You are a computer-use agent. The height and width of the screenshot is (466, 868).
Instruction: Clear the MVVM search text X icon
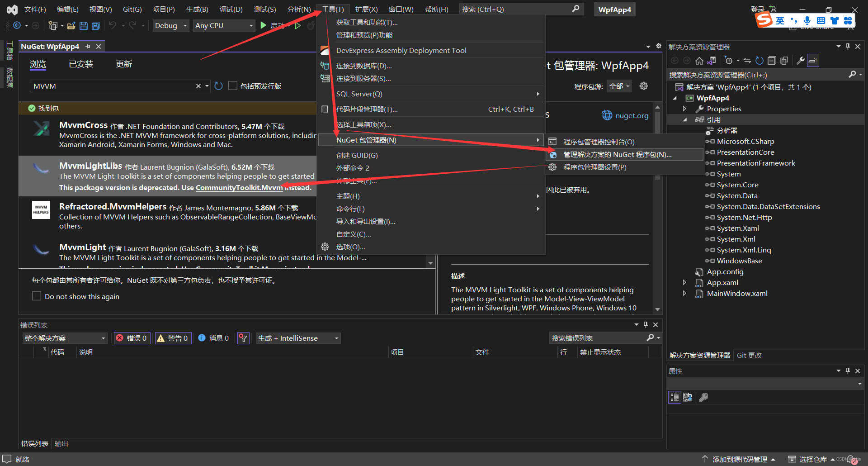[198, 86]
